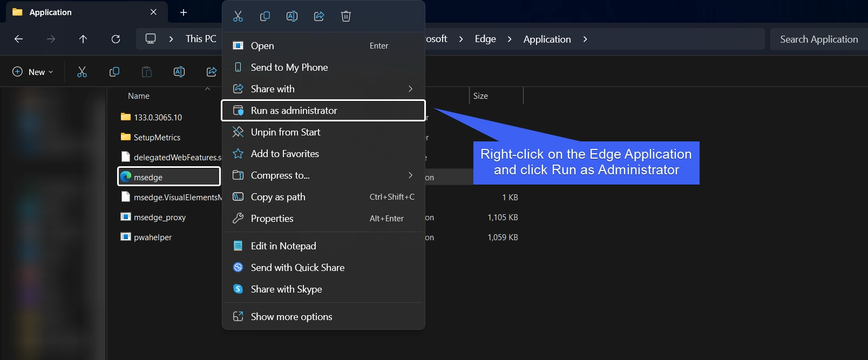The height and width of the screenshot is (360, 868).
Task: Close the Application tab
Action: tap(153, 12)
